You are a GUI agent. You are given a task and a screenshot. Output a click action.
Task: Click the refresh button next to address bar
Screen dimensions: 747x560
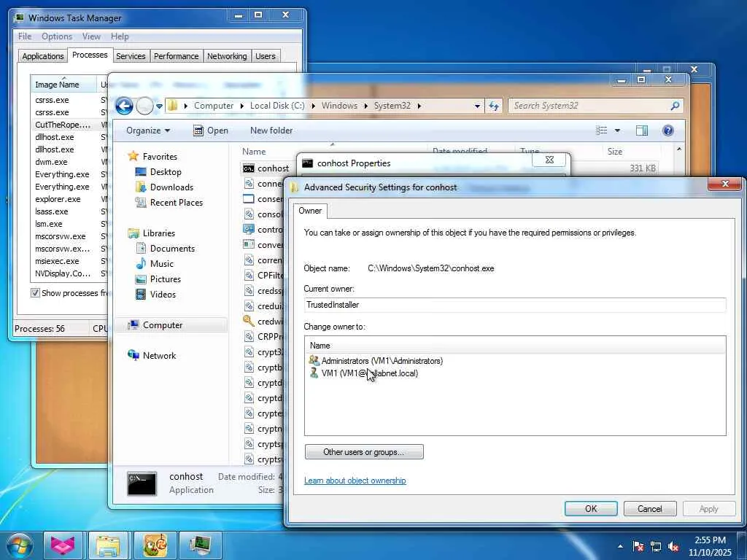point(494,106)
